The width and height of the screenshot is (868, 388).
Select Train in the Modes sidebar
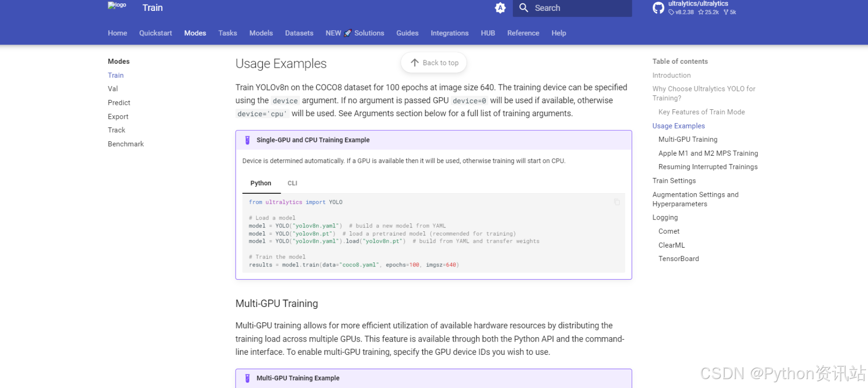click(x=116, y=75)
